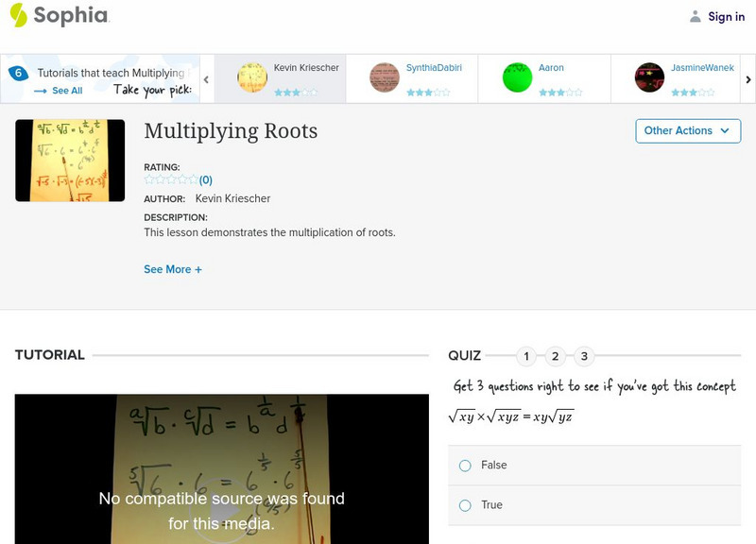Open quiz question 1 circle
756x544 pixels.
point(526,356)
